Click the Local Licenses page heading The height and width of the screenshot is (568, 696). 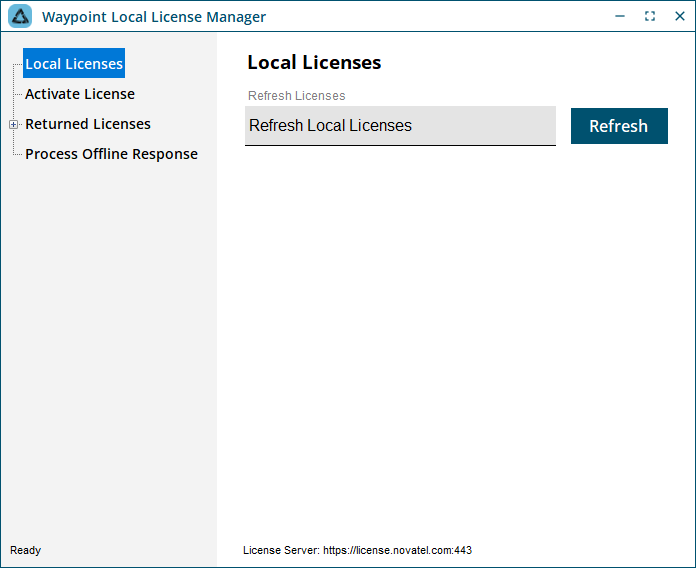(x=314, y=63)
